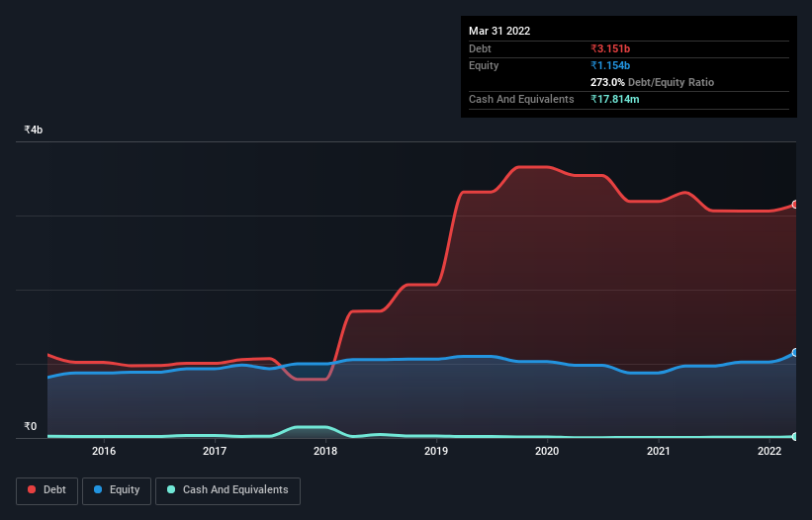Viewport: 812px width, 520px height.
Task: Click the ₹1.154b equity value
Action: click(610, 65)
